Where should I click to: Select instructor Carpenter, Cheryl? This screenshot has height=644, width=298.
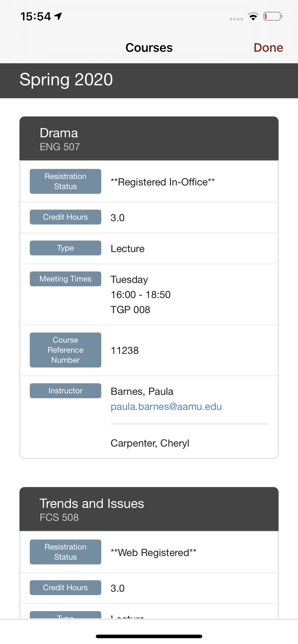[150, 443]
